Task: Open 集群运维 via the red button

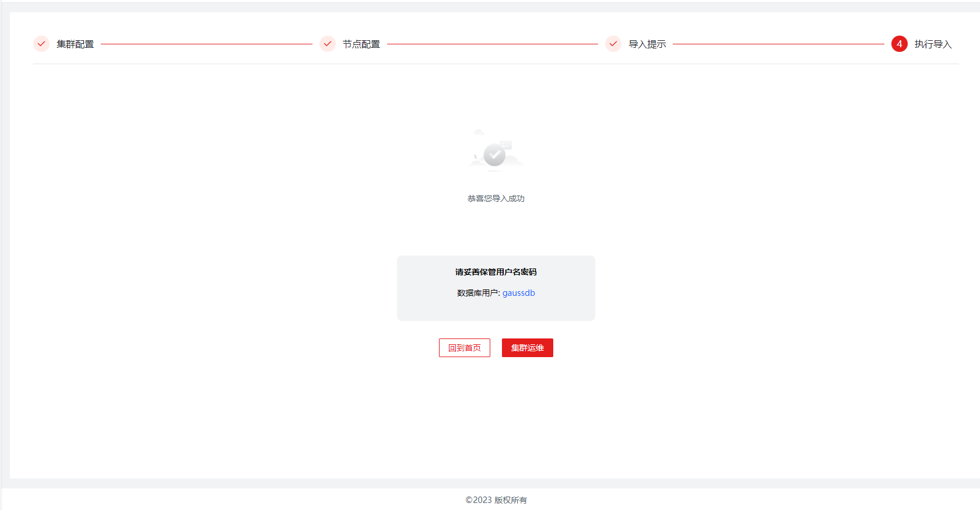Action: tap(527, 348)
